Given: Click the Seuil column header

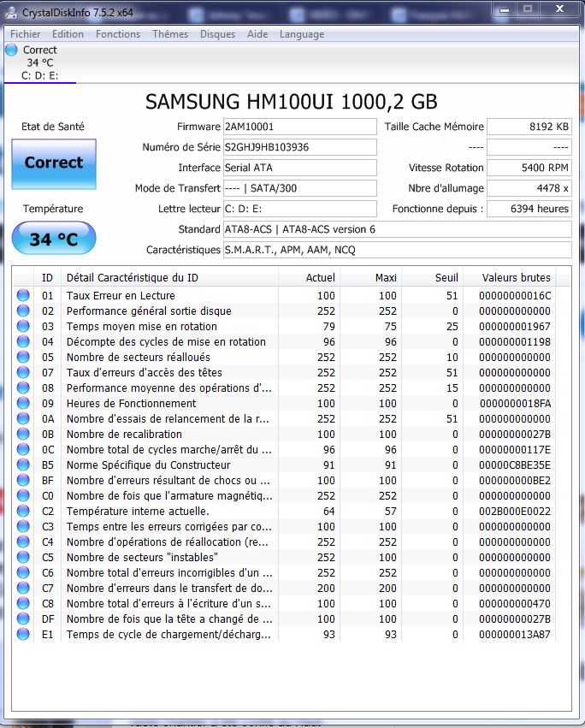Looking at the screenshot, I should pos(433,278).
